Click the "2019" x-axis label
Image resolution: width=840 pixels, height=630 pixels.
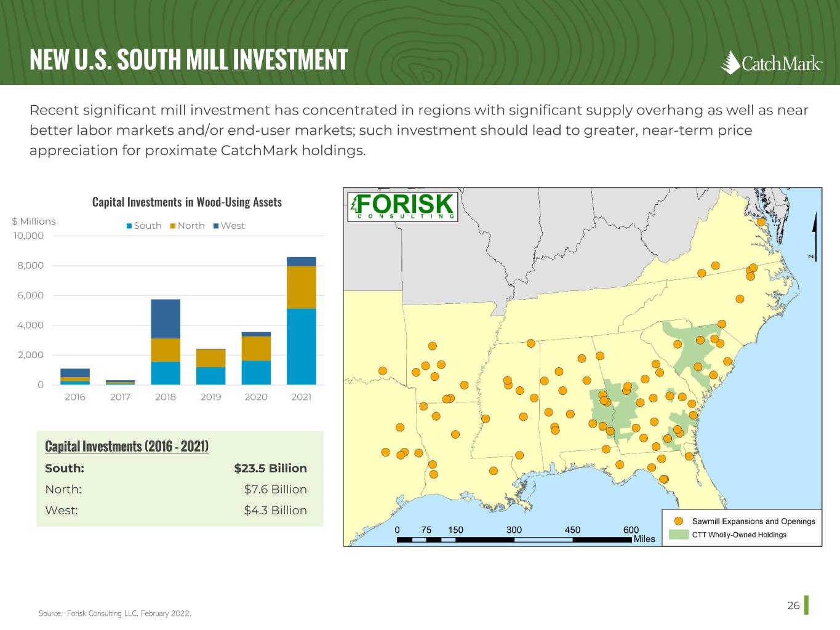211,397
